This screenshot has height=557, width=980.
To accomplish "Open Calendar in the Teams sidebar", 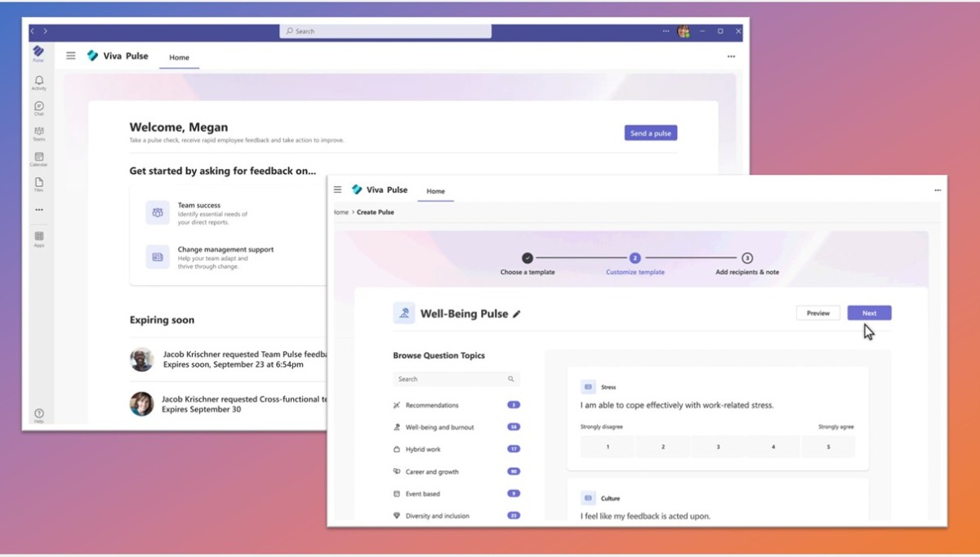I will [x=38, y=158].
